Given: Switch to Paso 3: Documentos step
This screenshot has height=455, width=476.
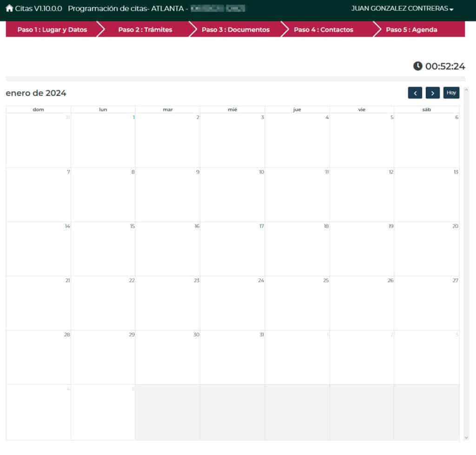Looking at the screenshot, I should (235, 30).
